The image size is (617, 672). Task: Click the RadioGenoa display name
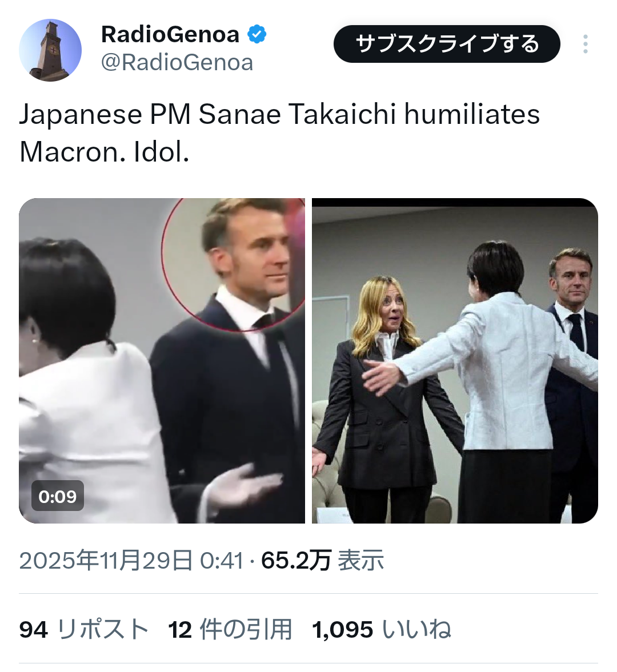click(170, 35)
